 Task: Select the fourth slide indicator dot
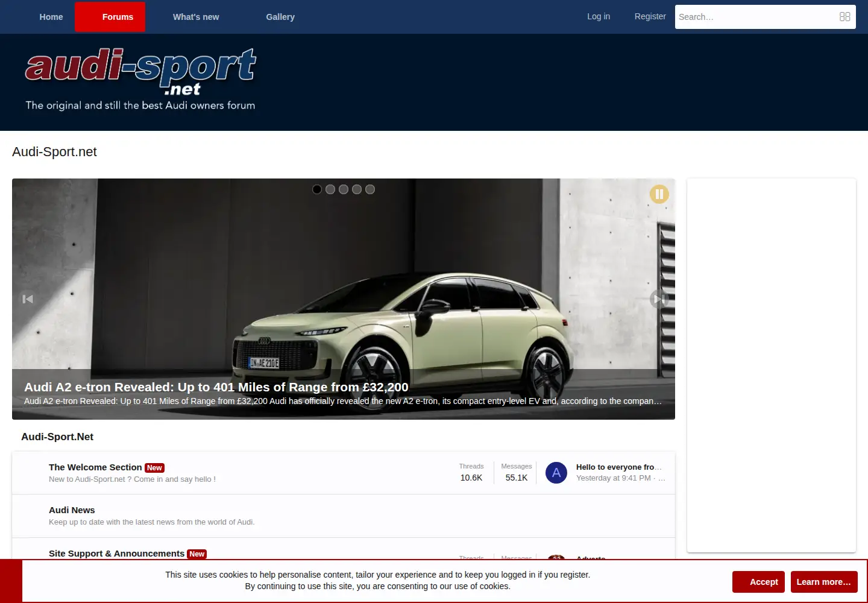pyautogui.click(x=357, y=189)
